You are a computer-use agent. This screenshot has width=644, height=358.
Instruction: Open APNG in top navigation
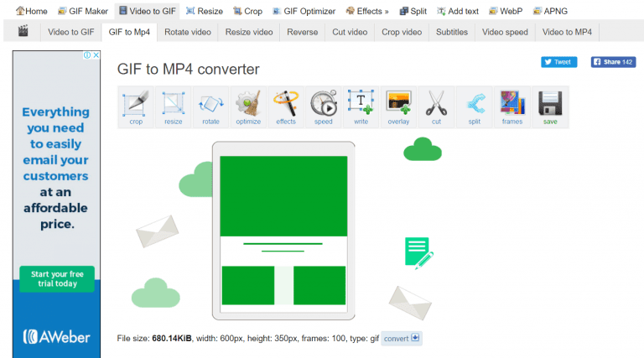(550, 11)
